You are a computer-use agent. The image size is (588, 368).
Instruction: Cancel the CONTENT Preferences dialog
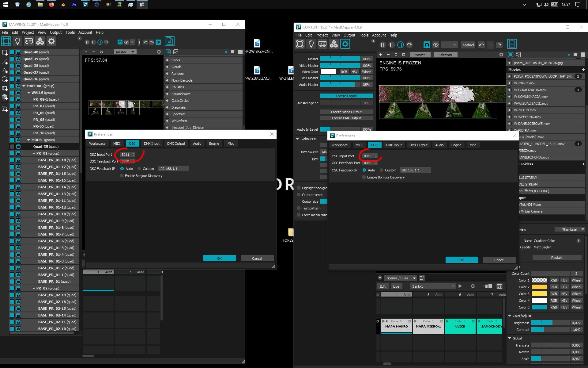[x=499, y=260]
